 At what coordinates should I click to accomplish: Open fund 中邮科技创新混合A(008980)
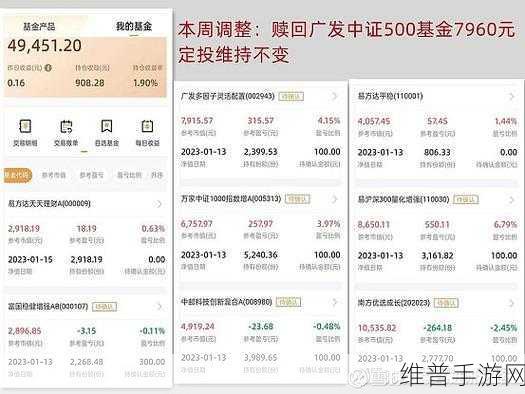pos(226,302)
